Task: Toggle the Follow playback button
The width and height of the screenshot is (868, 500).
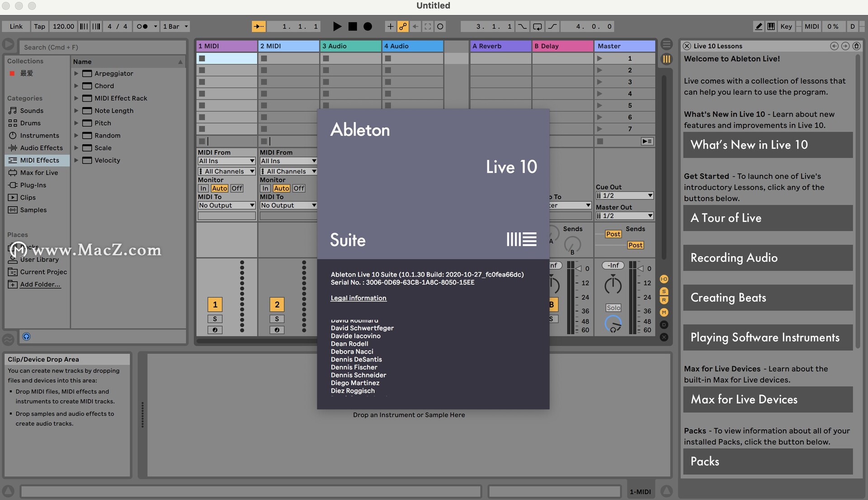Action: tap(259, 26)
